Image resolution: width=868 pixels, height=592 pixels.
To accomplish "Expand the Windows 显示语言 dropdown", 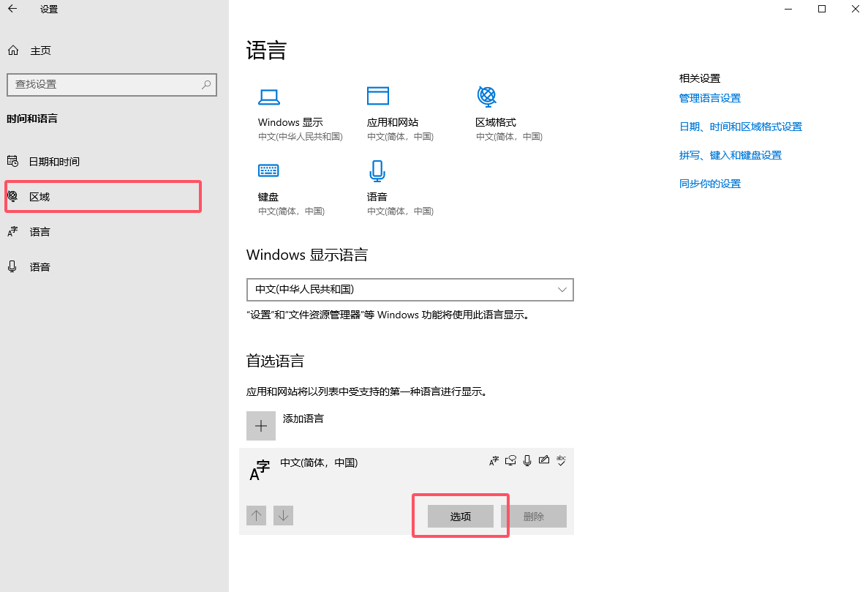I will point(410,290).
